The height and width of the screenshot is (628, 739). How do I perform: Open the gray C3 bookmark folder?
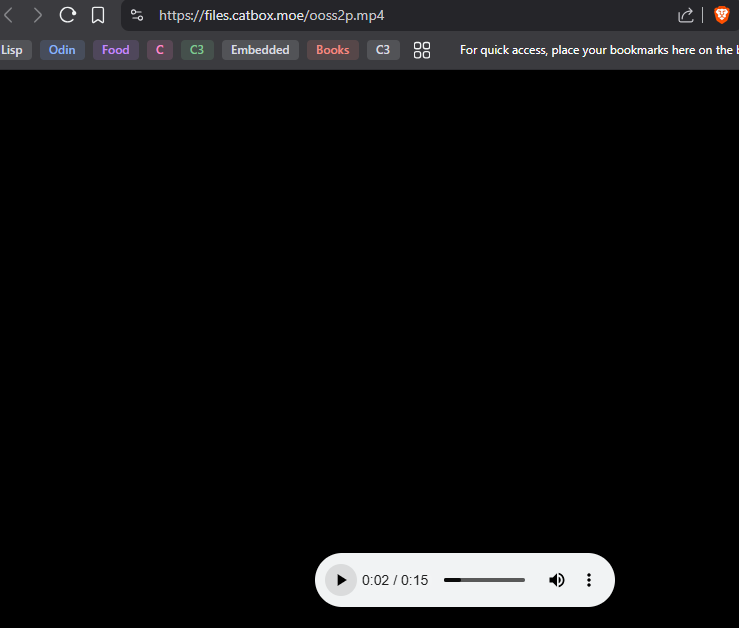click(x=383, y=50)
